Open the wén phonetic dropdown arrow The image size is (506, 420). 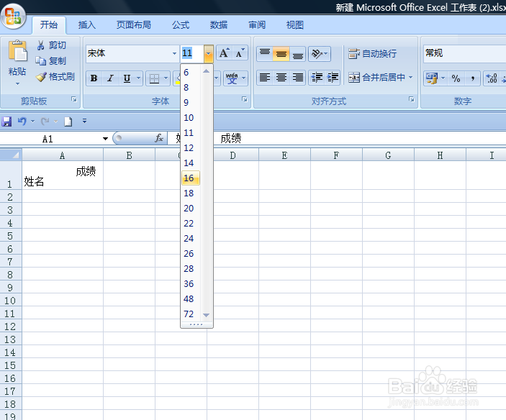(243, 78)
